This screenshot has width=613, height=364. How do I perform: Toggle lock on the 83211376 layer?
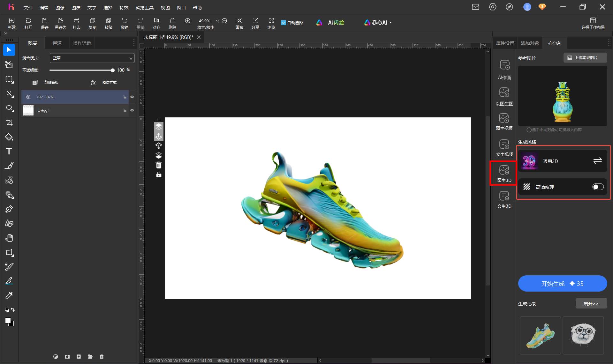point(125,97)
